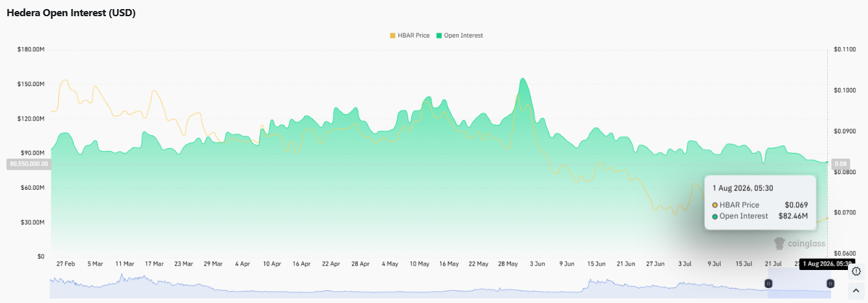Image resolution: width=868 pixels, height=303 pixels.
Task: Click the 22 May date label
Action: (479, 264)
